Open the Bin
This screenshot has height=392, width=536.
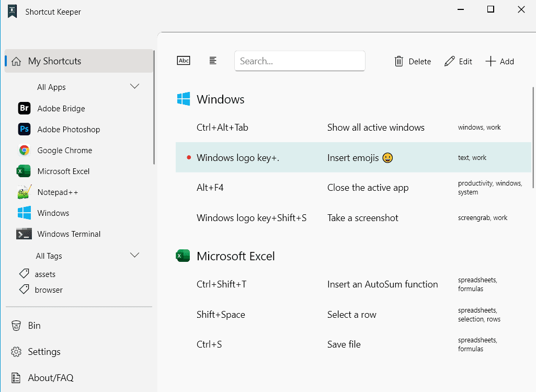tap(32, 325)
